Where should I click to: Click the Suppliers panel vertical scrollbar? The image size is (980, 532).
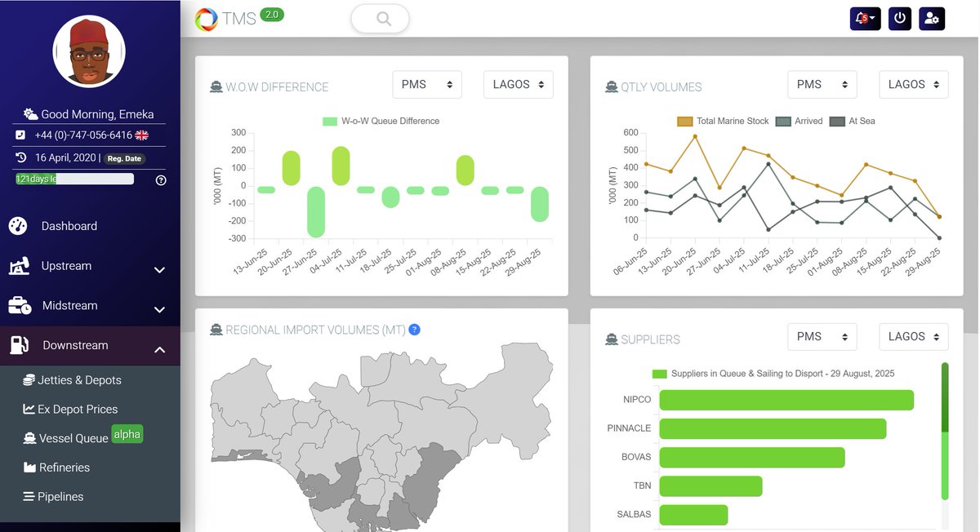click(x=945, y=432)
